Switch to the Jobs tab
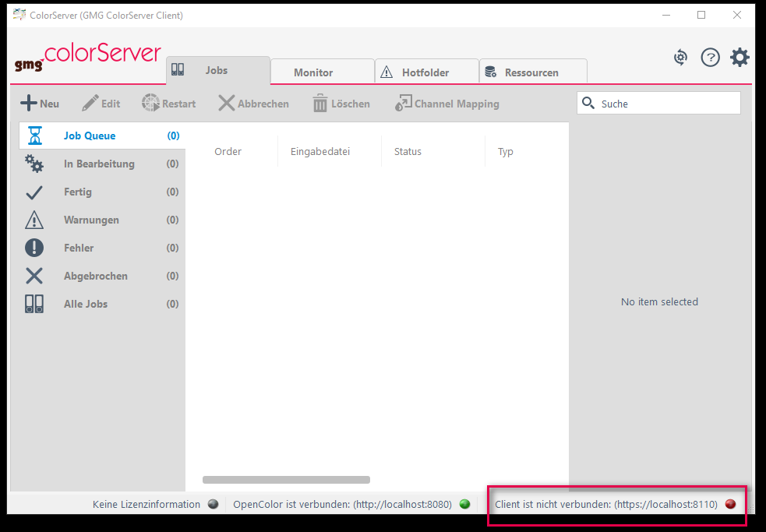766x532 pixels. (x=218, y=70)
